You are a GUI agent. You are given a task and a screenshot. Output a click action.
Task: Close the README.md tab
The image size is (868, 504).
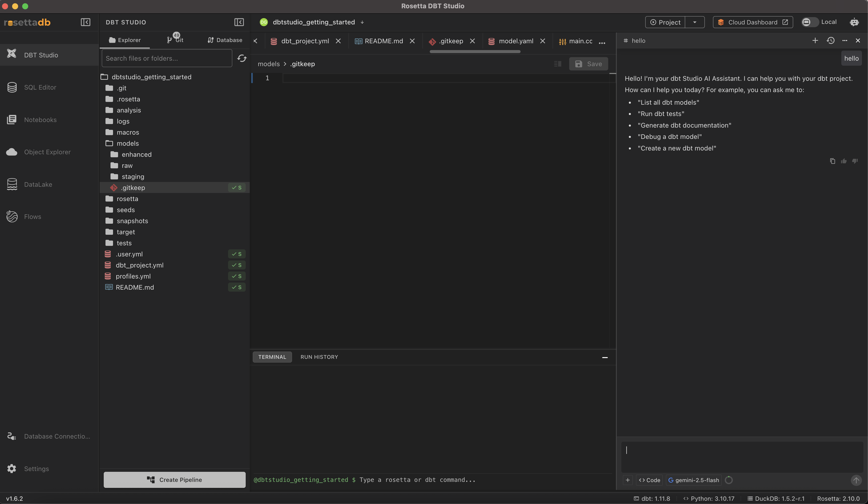[412, 41]
